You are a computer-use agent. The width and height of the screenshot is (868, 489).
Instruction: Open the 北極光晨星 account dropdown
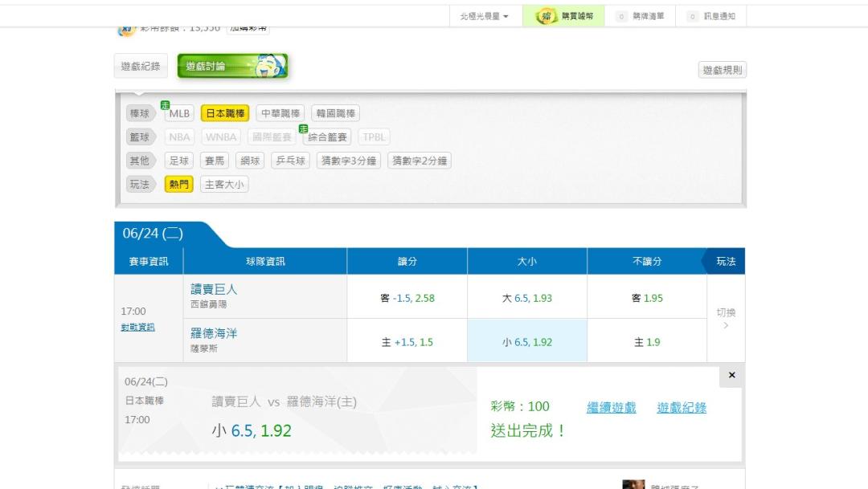coord(484,17)
